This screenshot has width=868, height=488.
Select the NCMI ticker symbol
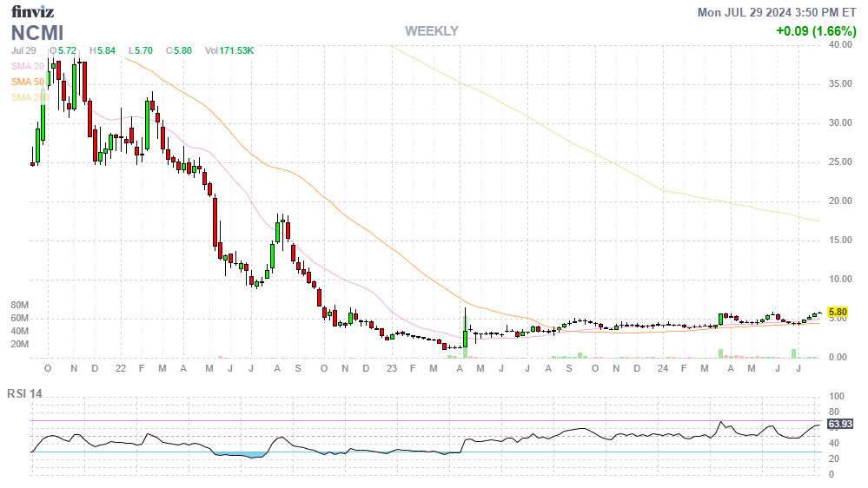(x=39, y=33)
